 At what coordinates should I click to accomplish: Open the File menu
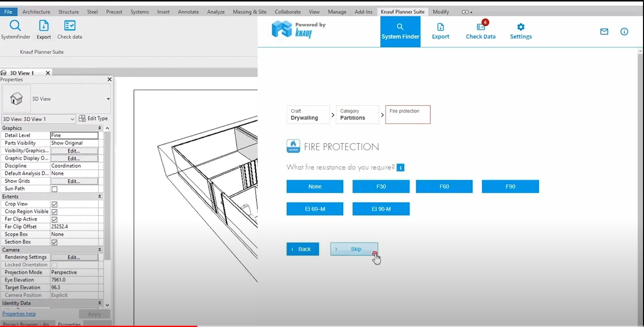9,12
